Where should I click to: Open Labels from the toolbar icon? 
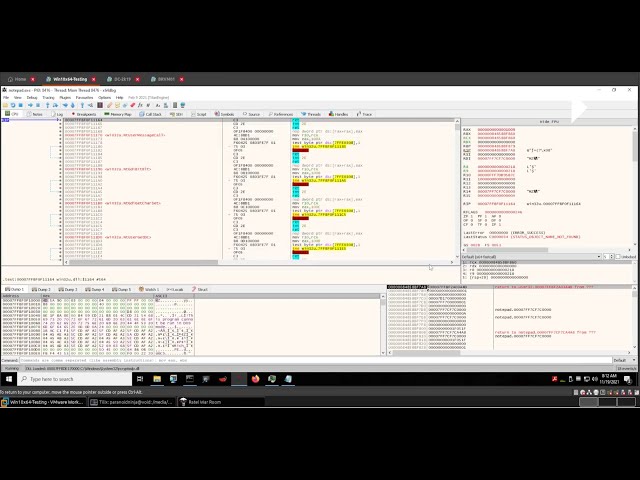coord(124,105)
